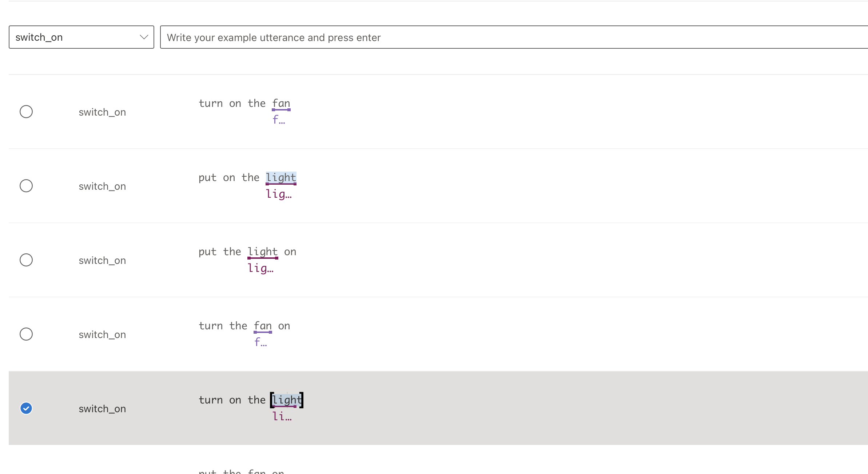The width and height of the screenshot is (868, 474).
Task: Select the 'turn the fan on' row
Action: coord(26,334)
